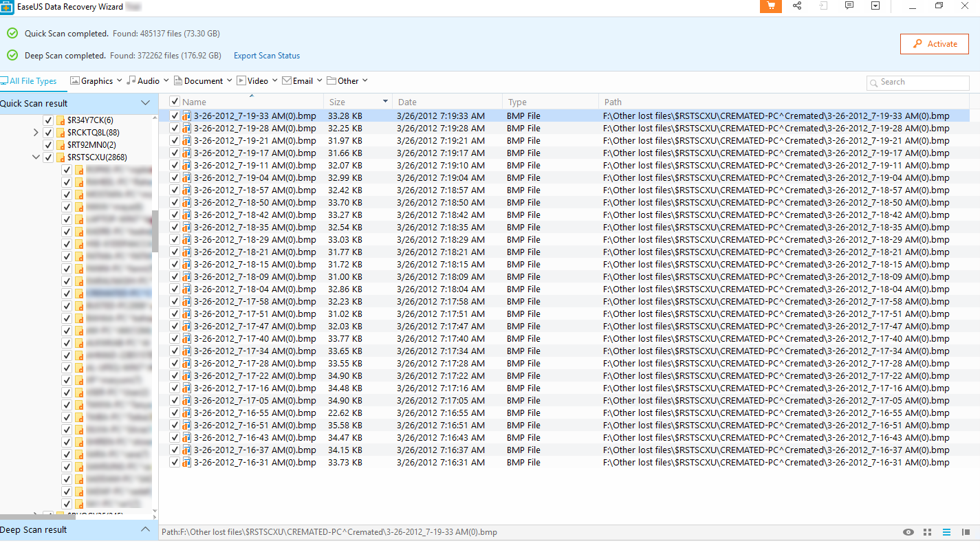
Task: Open the feedback chat bubble icon
Action: click(x=849, y=5)
